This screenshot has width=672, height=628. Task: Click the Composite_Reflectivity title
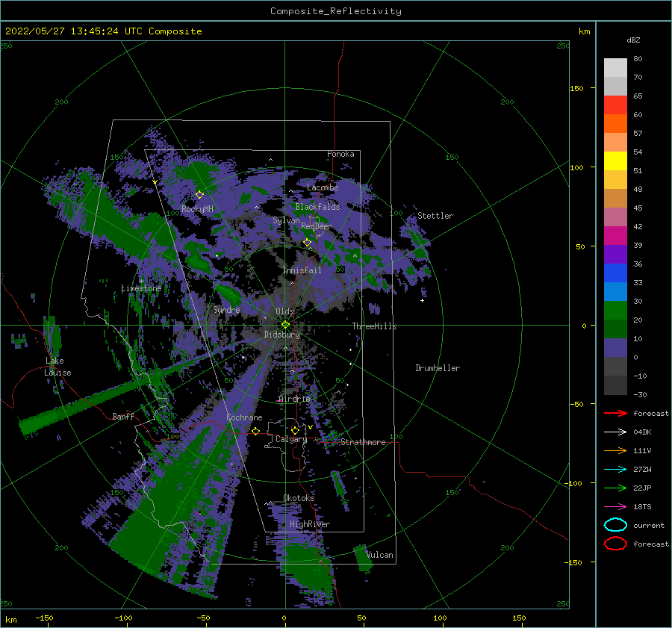[335, 11]
